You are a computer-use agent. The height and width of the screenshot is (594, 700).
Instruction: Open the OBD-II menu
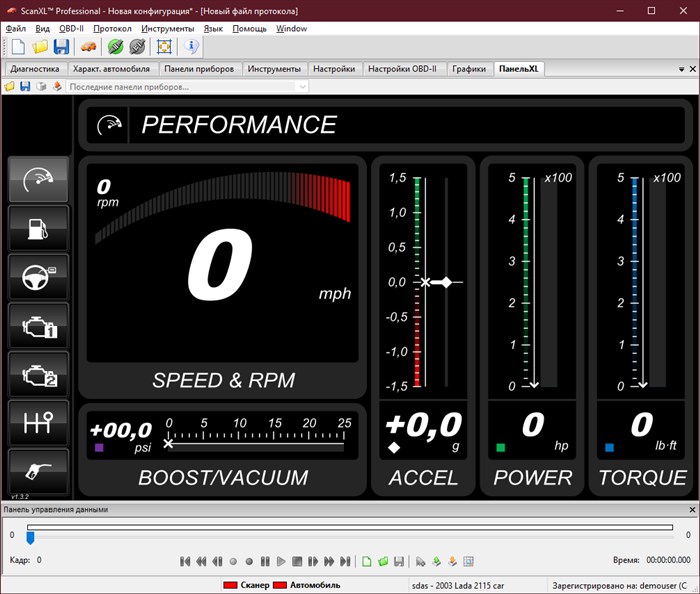tap(70, 29)
